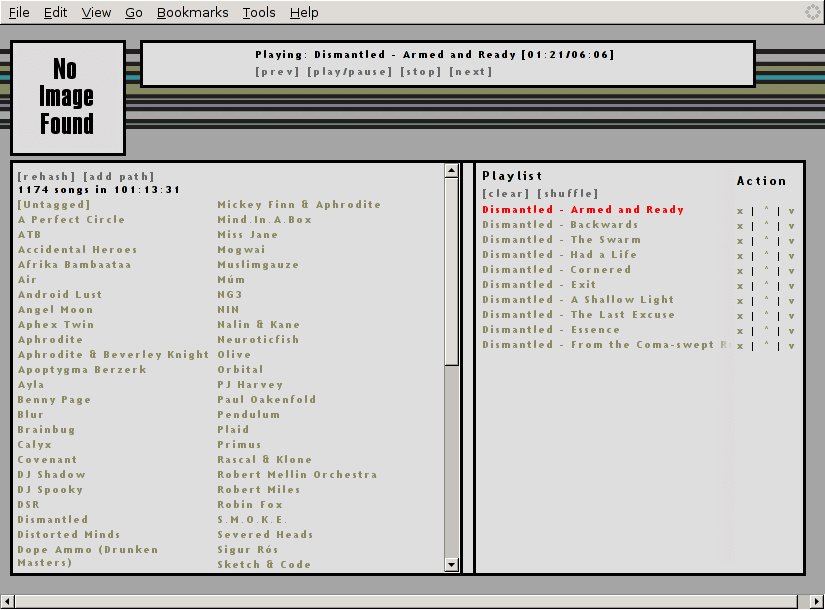The height and width of the screenshot is (610, 825).
Task: Move Backwards up with its ^ icon
Action: click(766, 225)
